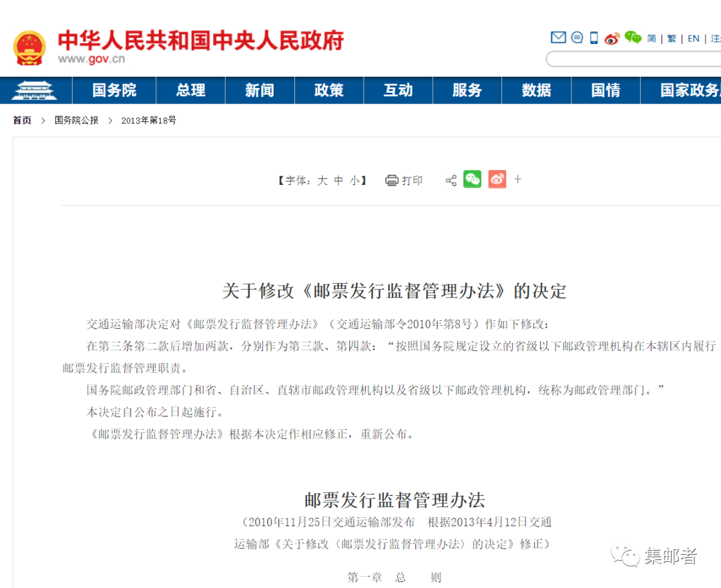721x588 pixels.
Task: Open the email envelope icon in header
Action: click(558, 37)
